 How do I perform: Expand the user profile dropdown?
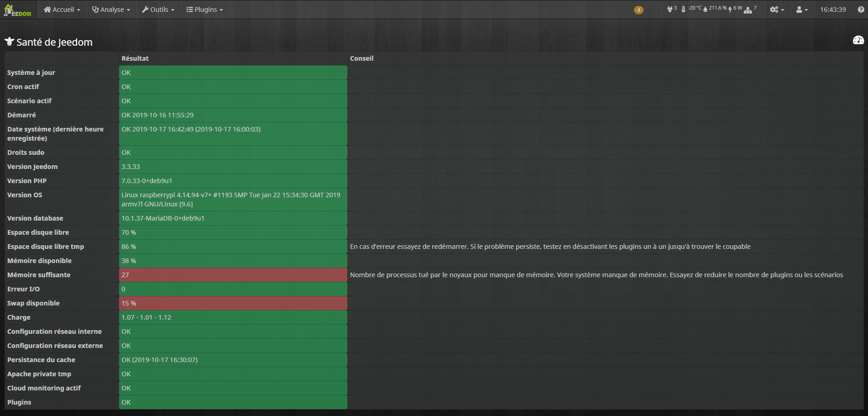[x=802, y=10]
